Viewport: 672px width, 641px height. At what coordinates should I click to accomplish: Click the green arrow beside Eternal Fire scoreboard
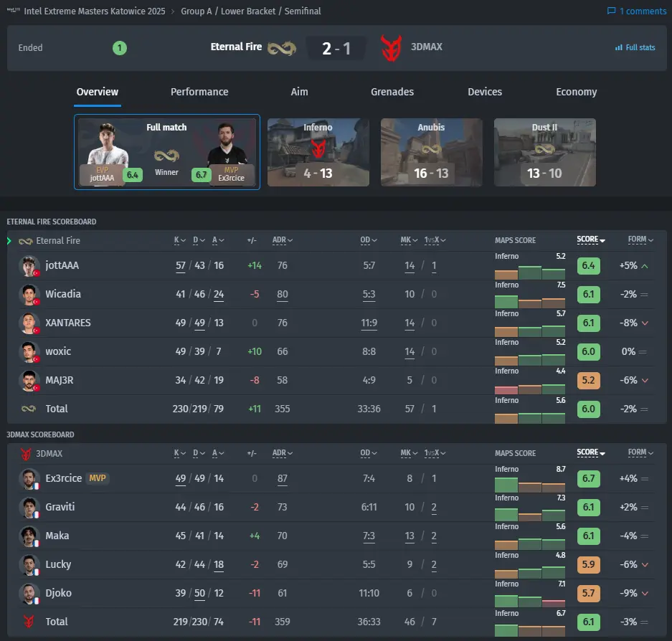pos(9,241)
